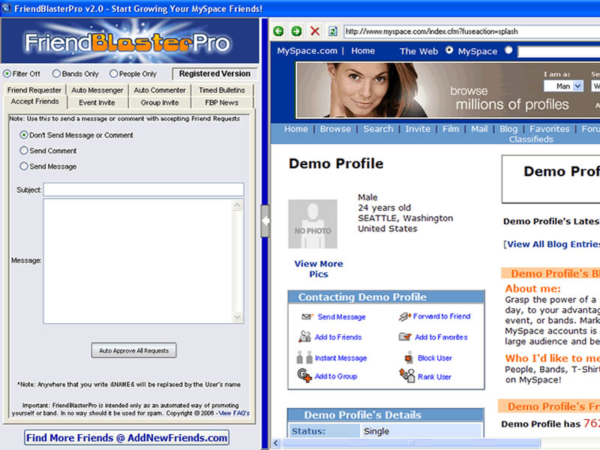Click the Instant Message figures icon

coord(305,357)
